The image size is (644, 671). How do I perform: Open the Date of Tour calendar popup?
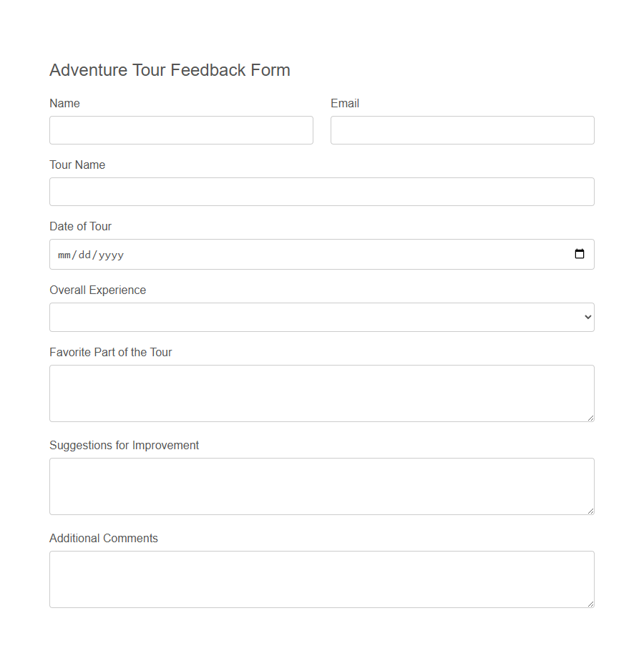click(x=579, y=254)
